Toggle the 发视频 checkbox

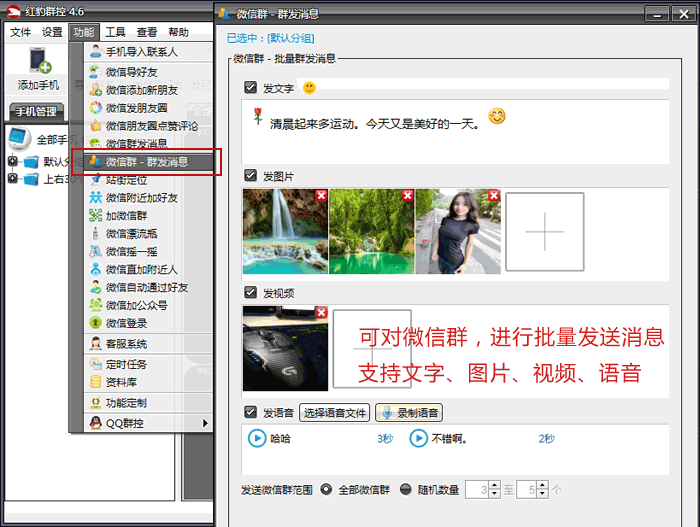[250, 292]
